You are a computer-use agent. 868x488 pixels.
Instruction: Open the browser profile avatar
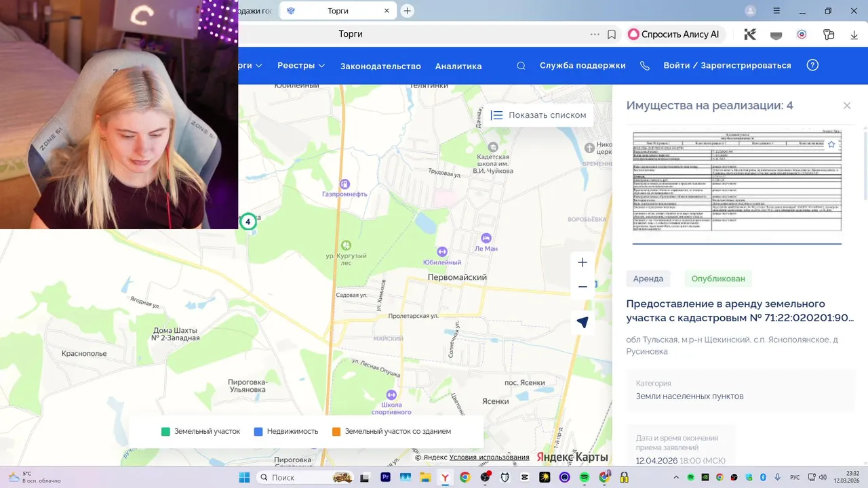(751, 11)
